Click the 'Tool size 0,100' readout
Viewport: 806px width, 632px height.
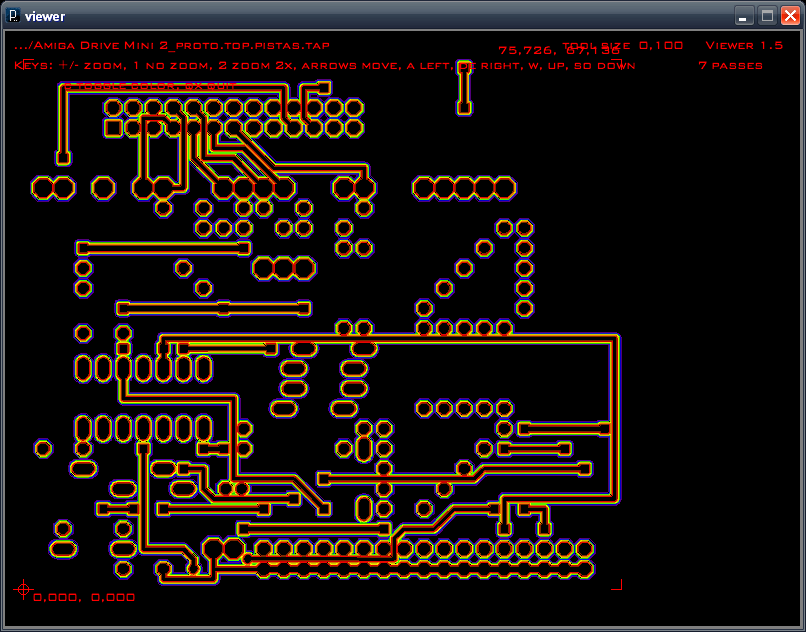(x=622, y=45)
